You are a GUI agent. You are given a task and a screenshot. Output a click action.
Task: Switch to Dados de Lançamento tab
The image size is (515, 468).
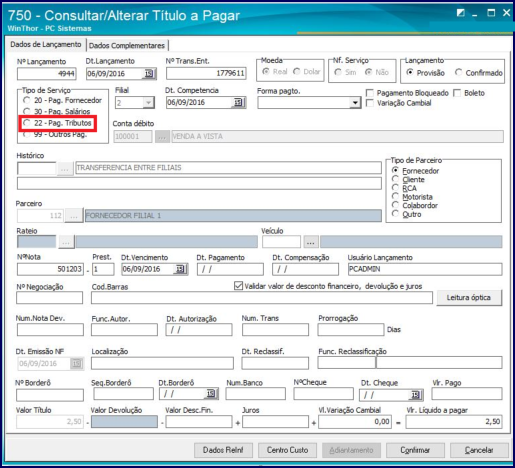[46, 44]
